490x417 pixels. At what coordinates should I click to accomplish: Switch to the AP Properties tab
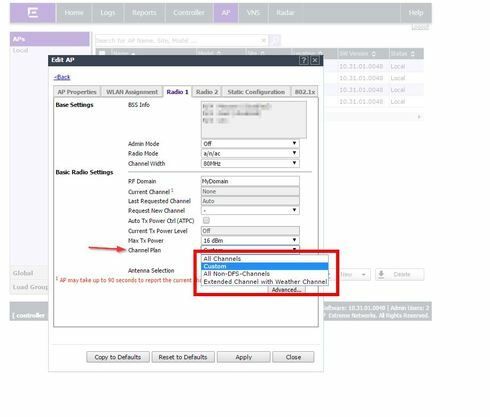tap(77, 92)
